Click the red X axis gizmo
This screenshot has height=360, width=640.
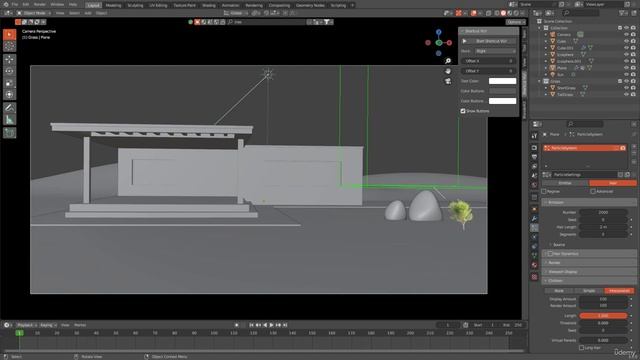(449, 42)
